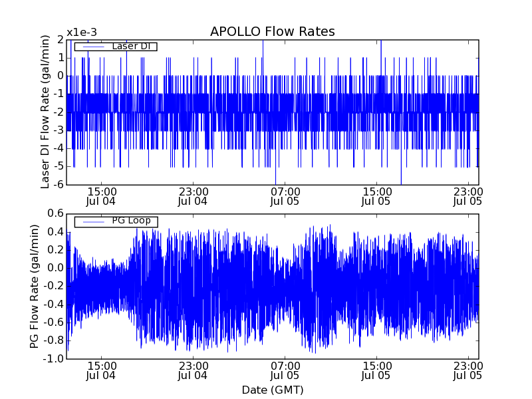Select the 'Laser DI' legend entry text
The height and width of the screenshot is (399, 532).
[x=131, y=46]
